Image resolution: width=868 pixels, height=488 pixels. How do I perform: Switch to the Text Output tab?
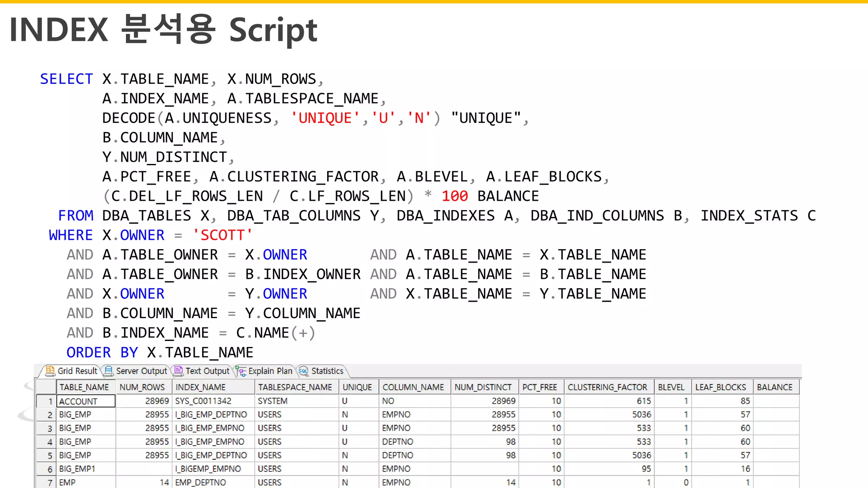(202, 371)
